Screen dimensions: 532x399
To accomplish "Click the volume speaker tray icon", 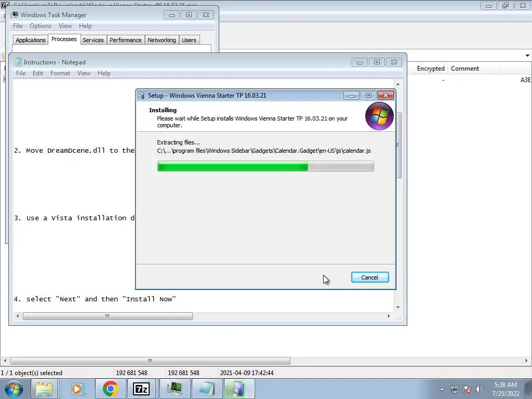I will click(480, 389).
